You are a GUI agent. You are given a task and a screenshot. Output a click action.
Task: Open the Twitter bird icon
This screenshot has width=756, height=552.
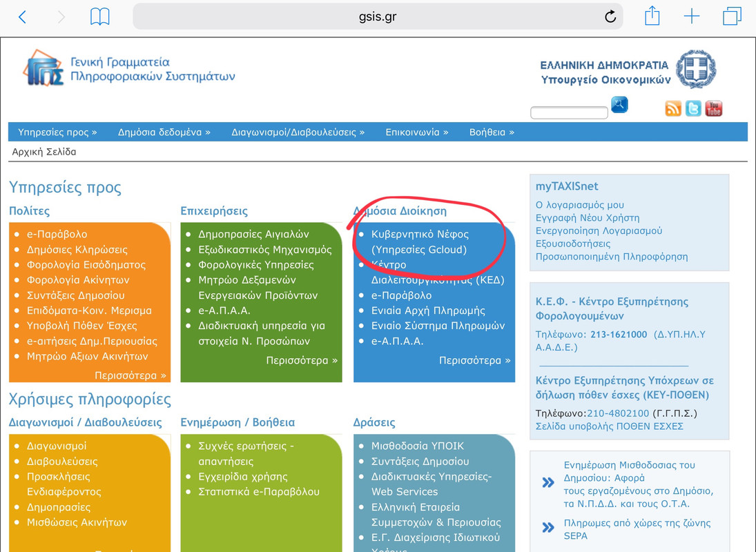coord(693,109)
